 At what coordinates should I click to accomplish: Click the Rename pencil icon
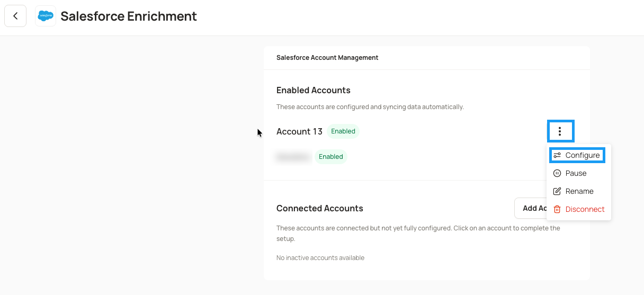[557, 191]
